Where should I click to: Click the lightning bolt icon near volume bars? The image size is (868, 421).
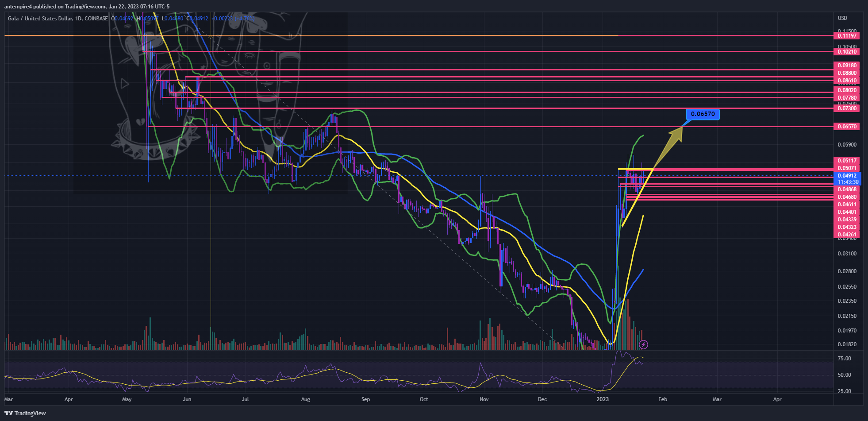pyautogui.click(x=644, y=344)
